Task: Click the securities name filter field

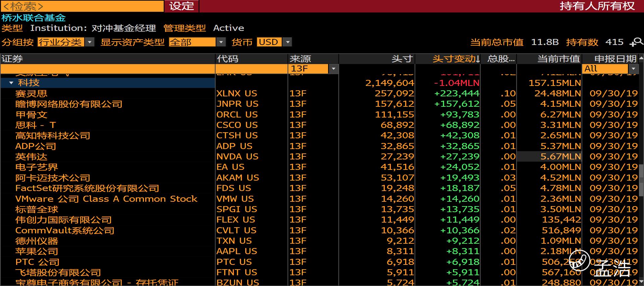Action: (x=108, y=69)
